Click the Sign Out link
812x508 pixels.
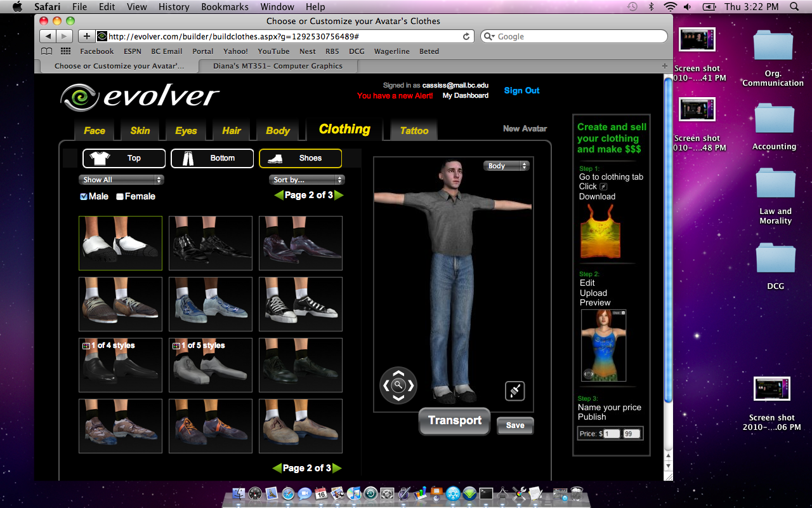point(521,90)
